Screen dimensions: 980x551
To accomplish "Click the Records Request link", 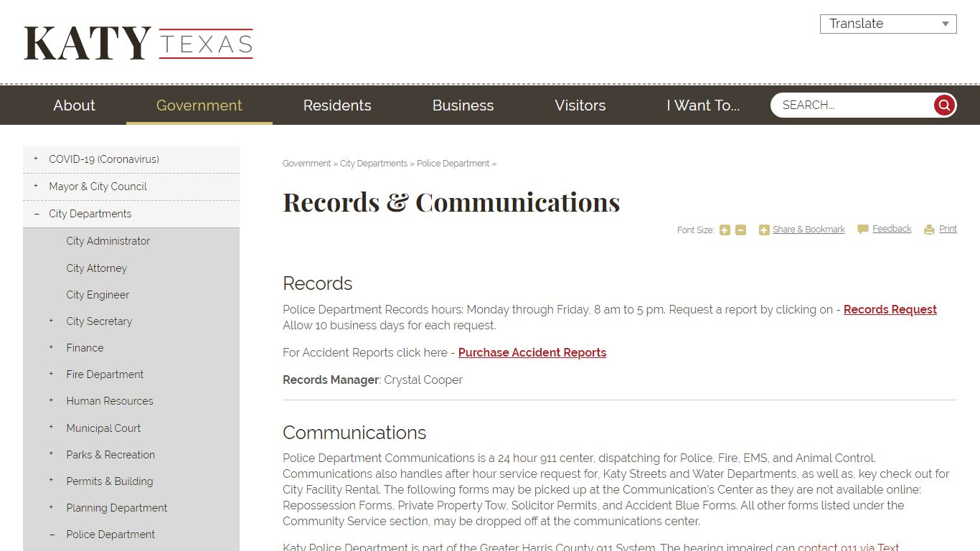I will click(x=890, y=310).
